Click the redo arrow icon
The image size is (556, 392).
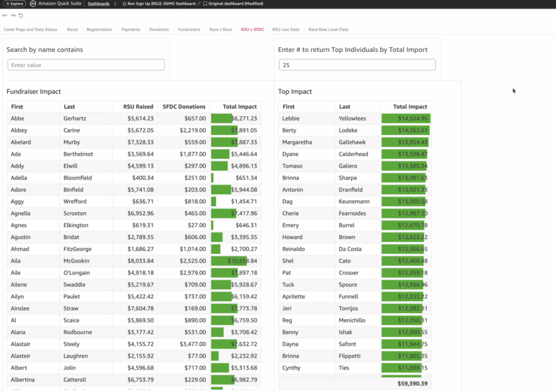click(x=12, y=16)
